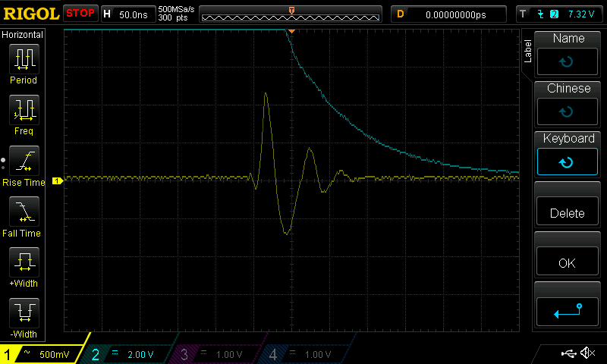The image size is (607, 364).
Task: Select the Chinese menu item
Action: 567,104
